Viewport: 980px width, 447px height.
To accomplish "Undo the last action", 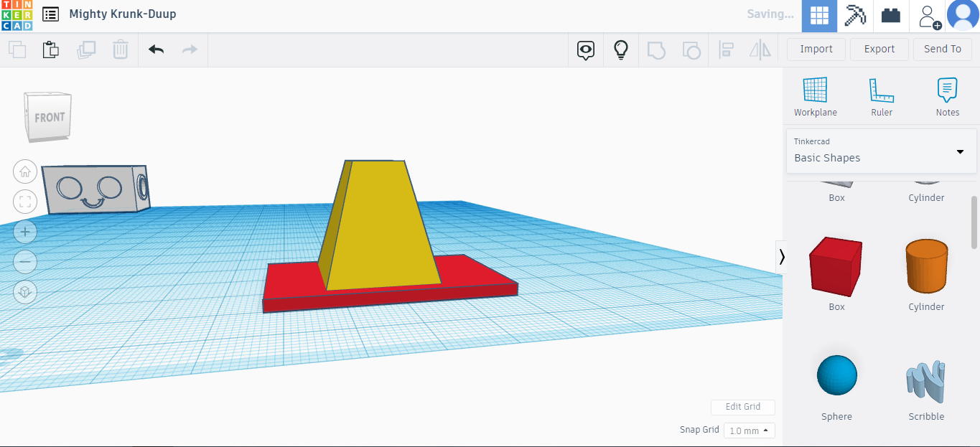I will pos(156,50).
